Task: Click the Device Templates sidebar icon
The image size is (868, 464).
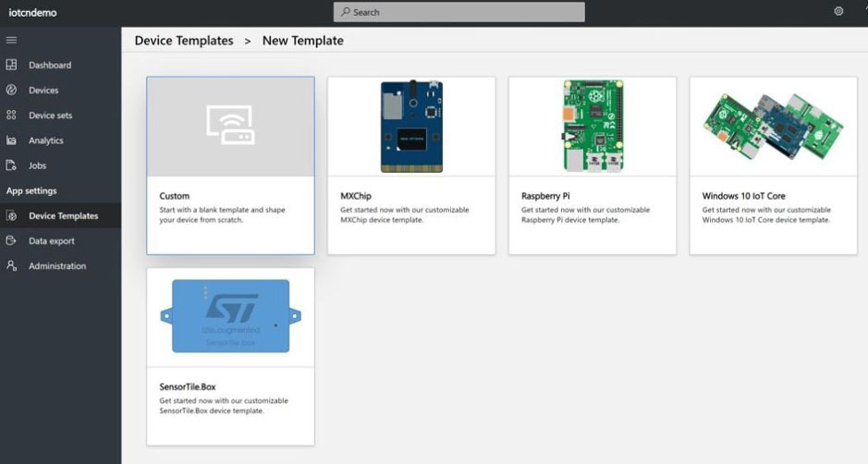Action: pyautogui.click(x=11, y=216)
